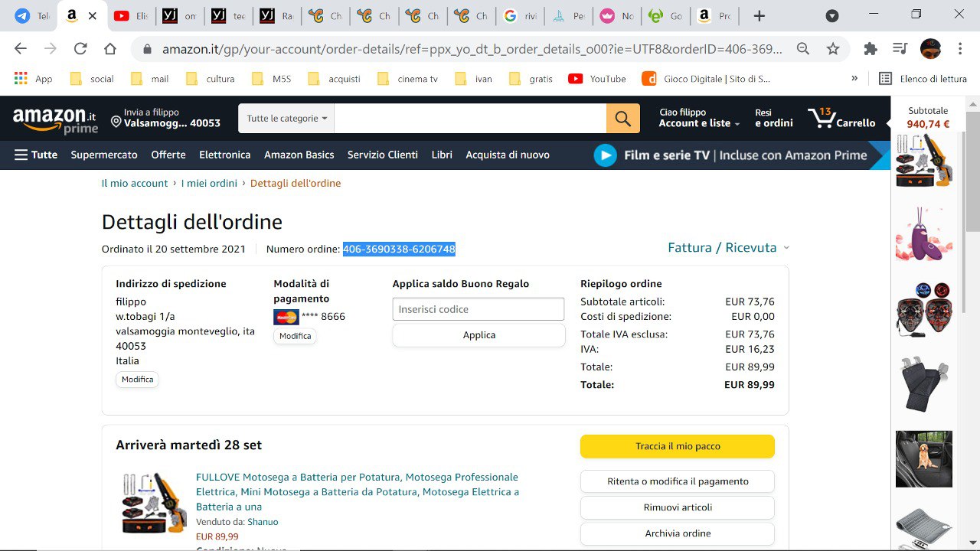Screen dimensions: 980x551
Task: Go to browser home page icon
Action: (x=110, y=49)
